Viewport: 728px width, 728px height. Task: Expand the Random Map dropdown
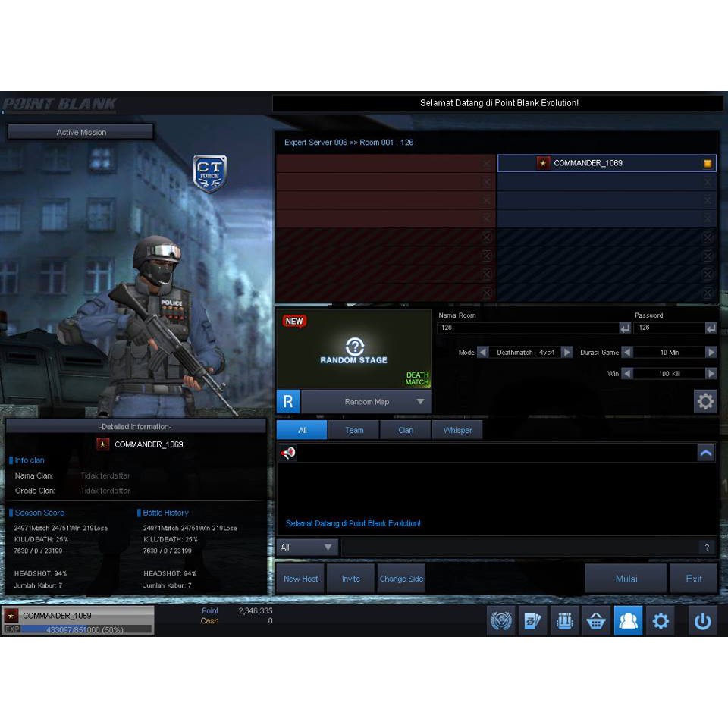[420, 402]
